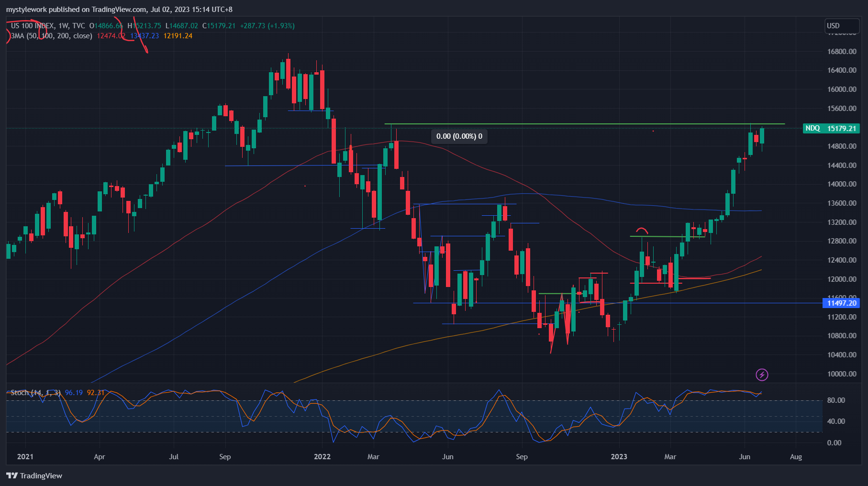Click the Aug label on time axis
Screen dimensions: 868x486
click(x=796, y=457)
